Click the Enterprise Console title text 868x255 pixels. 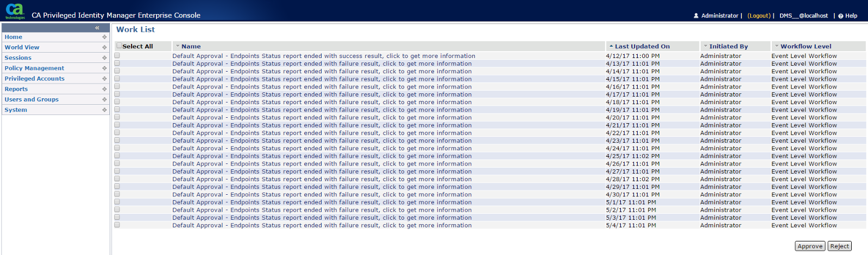click(116, 15)
